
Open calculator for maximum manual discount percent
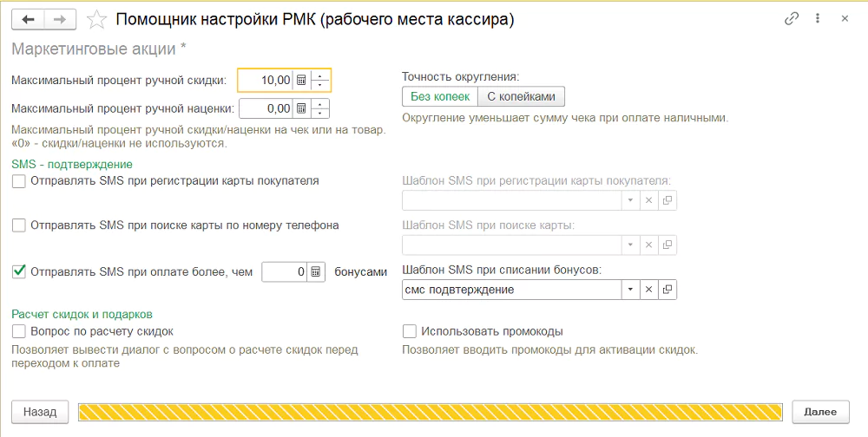(301, 81)
